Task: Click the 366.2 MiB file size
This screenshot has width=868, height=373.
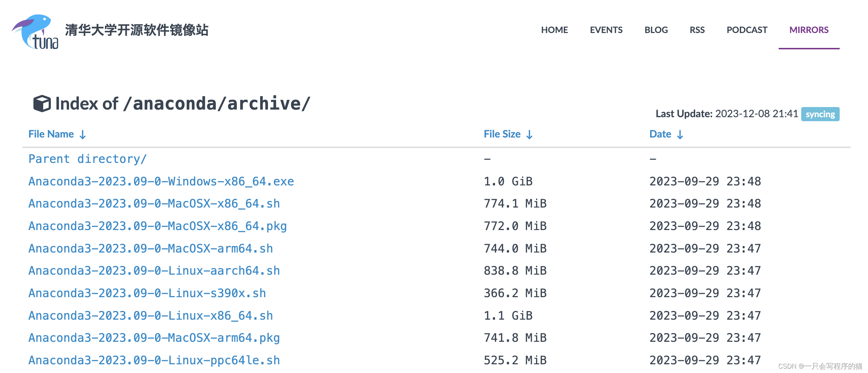Action: [x=515, y=293]
